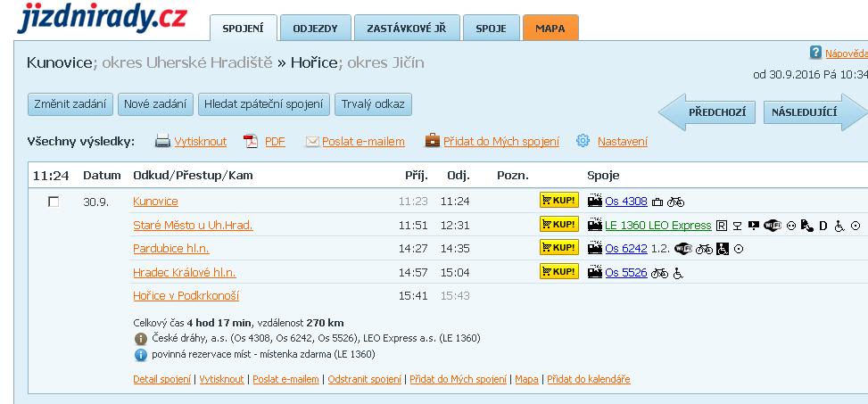Tick the checkbox for the 30.9. connection
This screenshot has width=868, height=404.
tap(54, 202)
